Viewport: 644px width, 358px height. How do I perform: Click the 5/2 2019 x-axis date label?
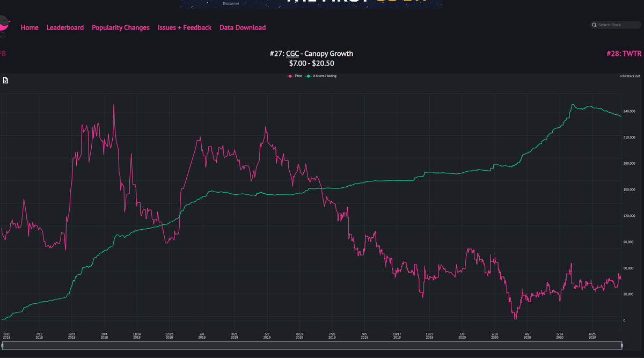267,335
